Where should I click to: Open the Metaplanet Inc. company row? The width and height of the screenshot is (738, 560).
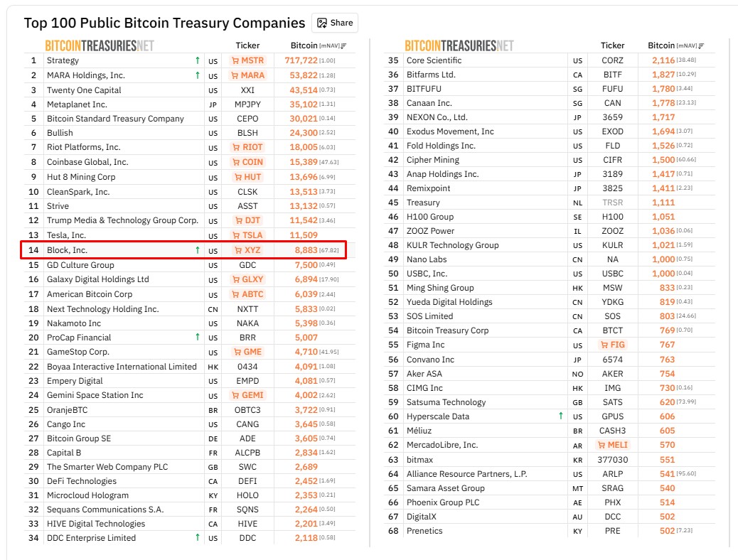[74, 104]
